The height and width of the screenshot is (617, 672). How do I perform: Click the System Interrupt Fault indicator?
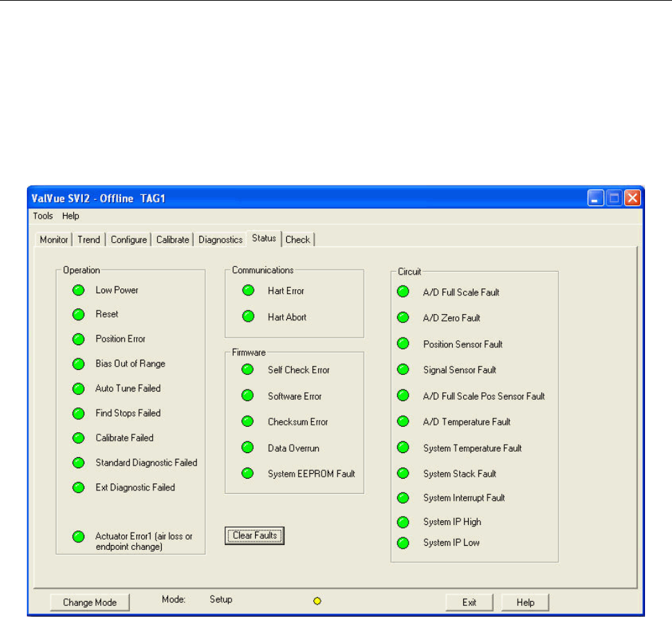[403, 498]
